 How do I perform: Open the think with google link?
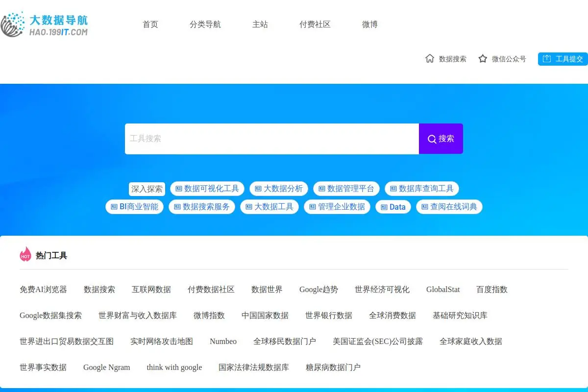tap(174, 367)
